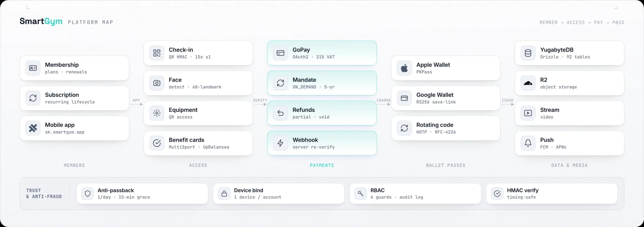Click the 'FCM · APNs' text
This screenshot has width=644, height=227.
tap(553, 147)
